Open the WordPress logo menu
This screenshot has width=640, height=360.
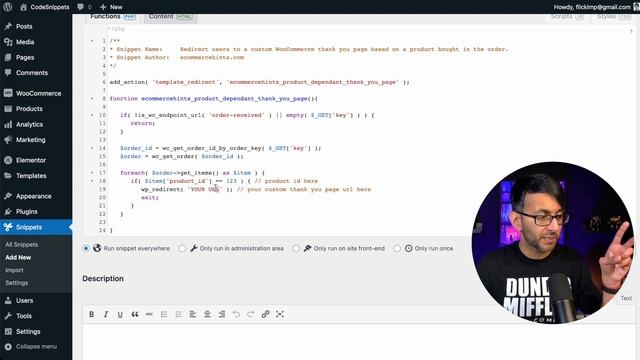click(x=7, y=7)
